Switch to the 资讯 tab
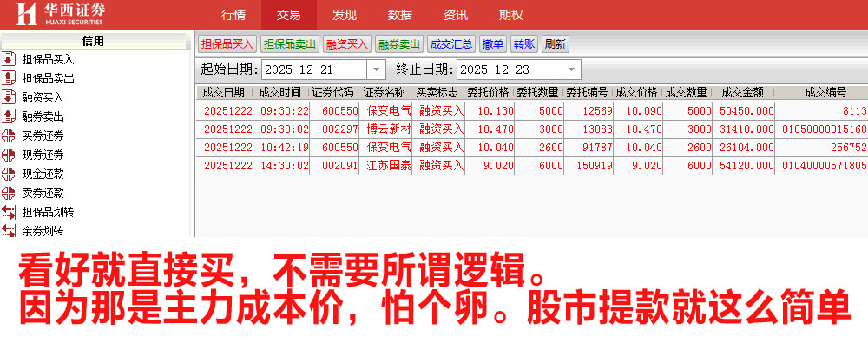 click(455, 15)
